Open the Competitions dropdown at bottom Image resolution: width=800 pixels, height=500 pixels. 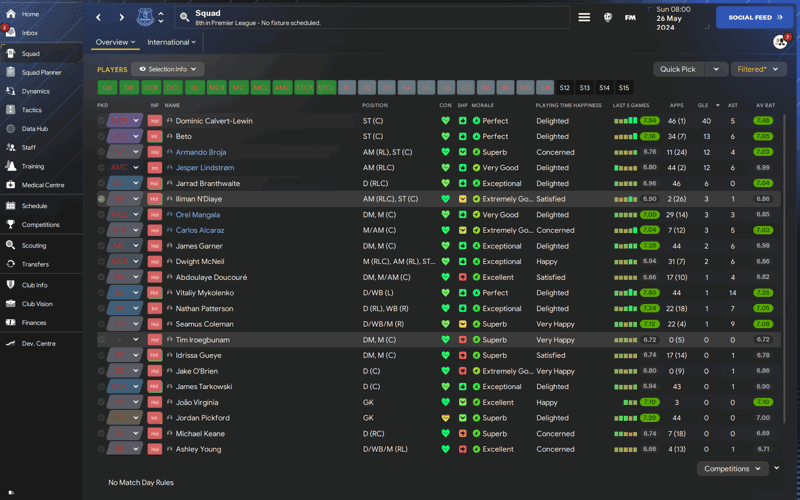click(732, 468)
